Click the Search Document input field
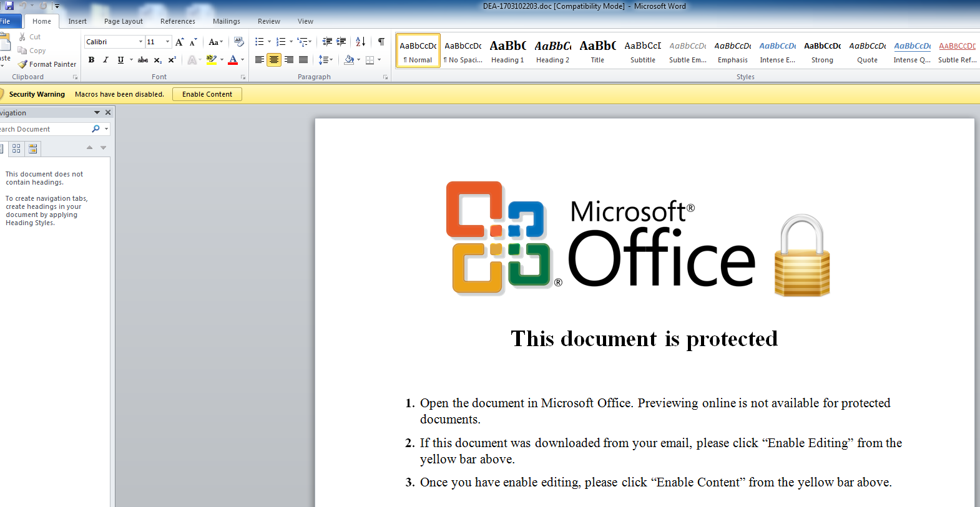 (x=45, y=129)
